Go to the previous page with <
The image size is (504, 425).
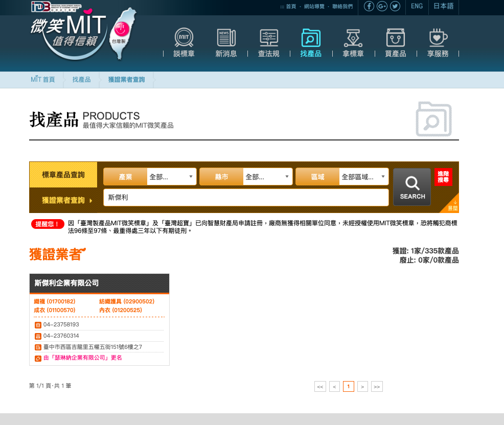[334, 387]
